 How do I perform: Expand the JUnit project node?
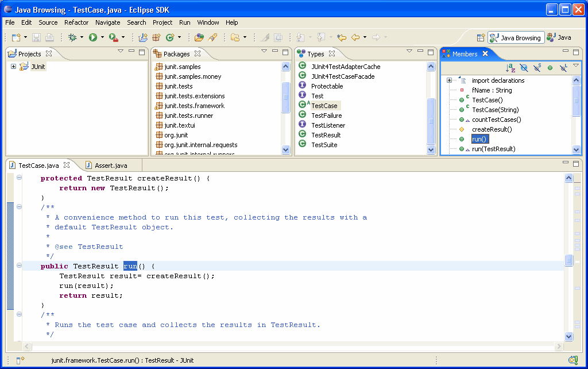click(x=14, y=67)
